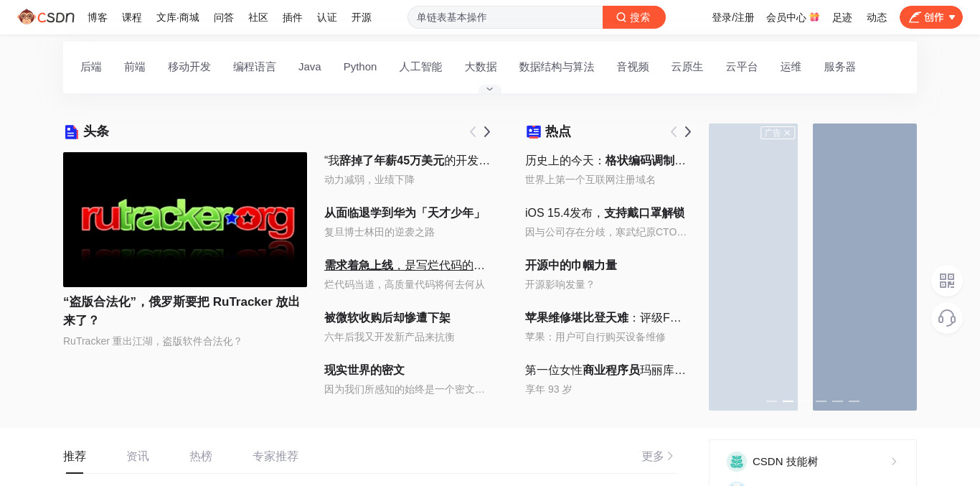
Task: Switch to the 热榜 tab
Action: [x=201, y=457]
